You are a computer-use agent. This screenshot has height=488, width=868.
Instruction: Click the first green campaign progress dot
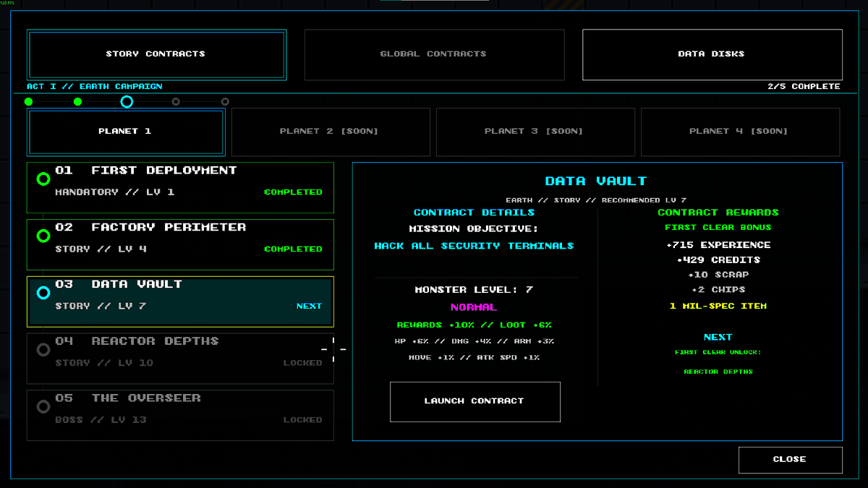pos(29,102)
